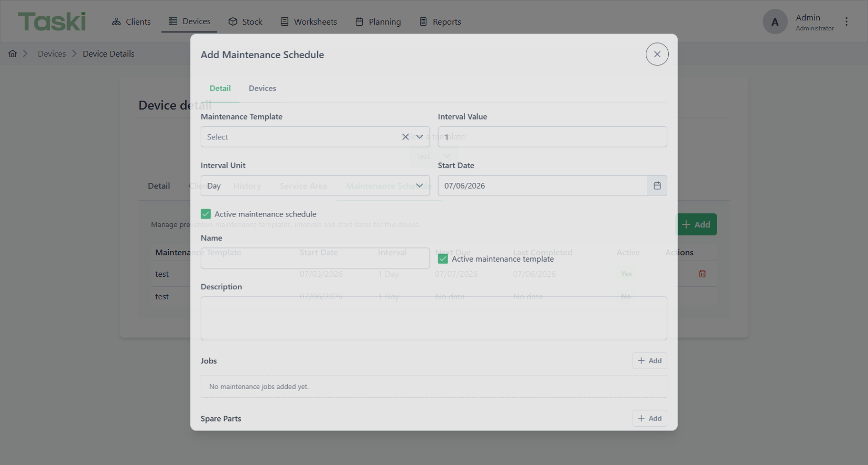
Task: Click the Taski logo
Action: [51, 21]
